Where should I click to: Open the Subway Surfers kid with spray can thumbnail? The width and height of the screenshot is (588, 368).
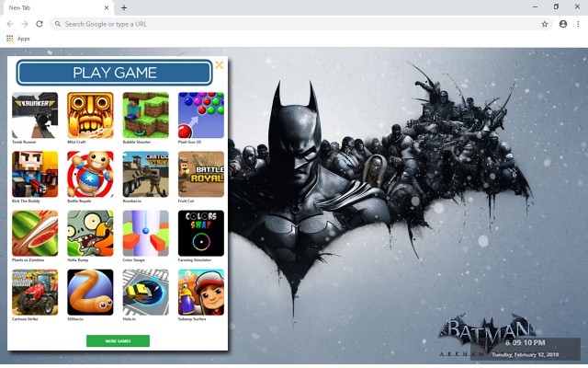201,293
